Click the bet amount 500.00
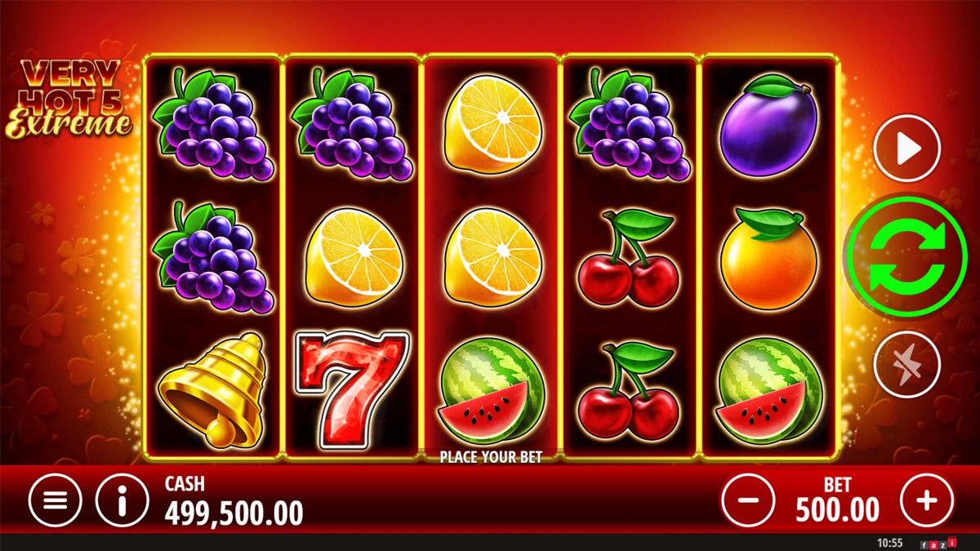Screen dimensions: 980x551 (x=837, y=511)
